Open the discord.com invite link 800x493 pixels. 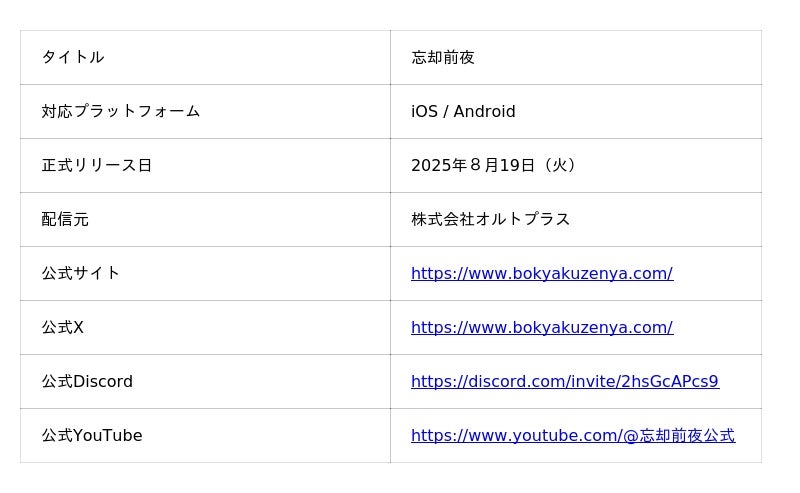coord(564,381)
